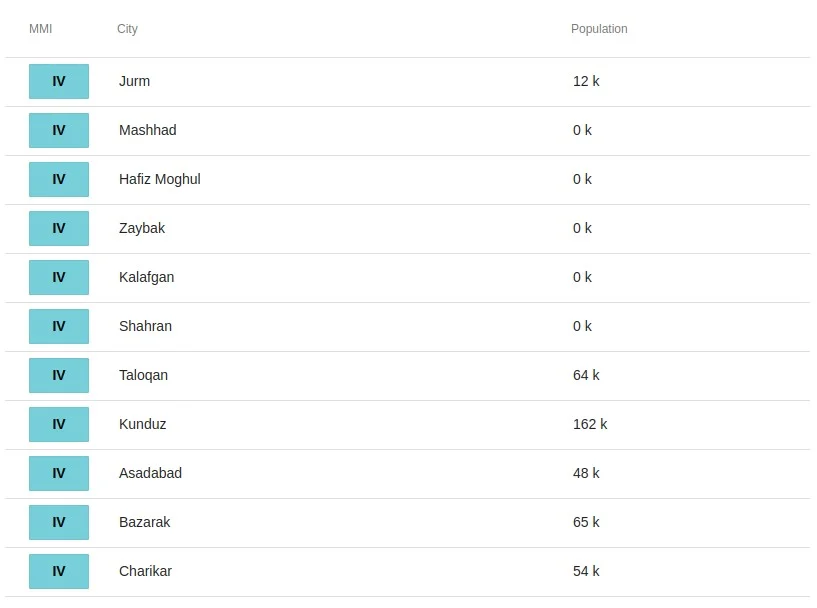Click the IV badge beside Kunduz

(59, 424)
